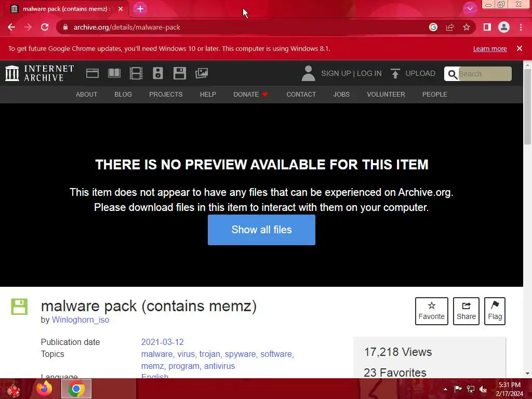The height and width of the screenshot is (399, 532).
Task: Click the memz topic link
Action: [x=152, y=366]
